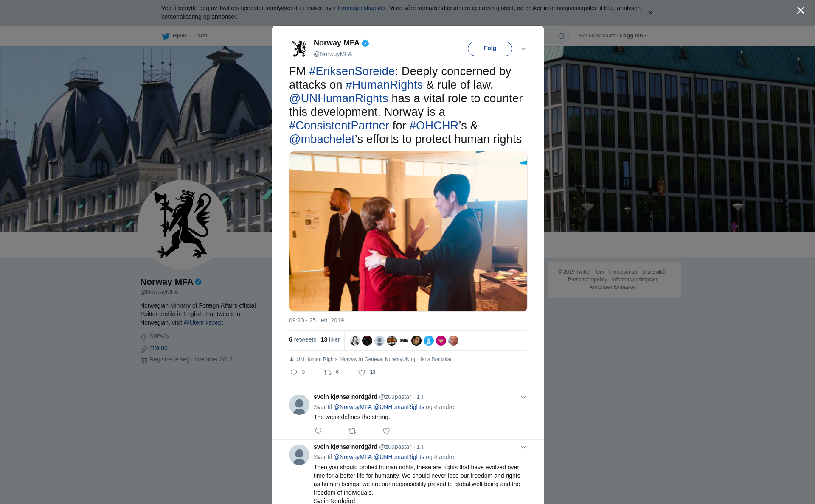Viewport: 815px width, 504px height.
Task: Open the Logg inn dropdown
Action: click(x=633, y=36)
